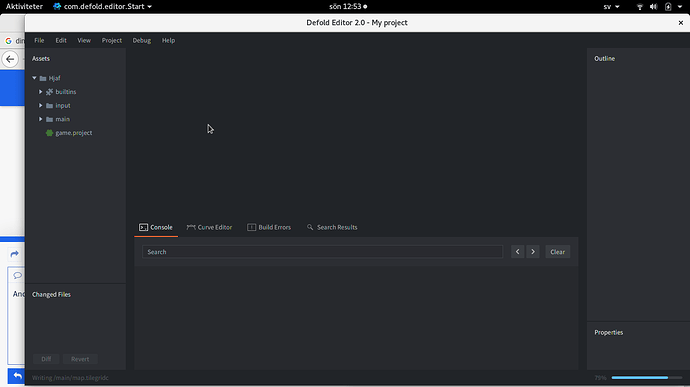690x387 pixels.
Task: Click the browser back arrow behind
Action: [10, 59]
